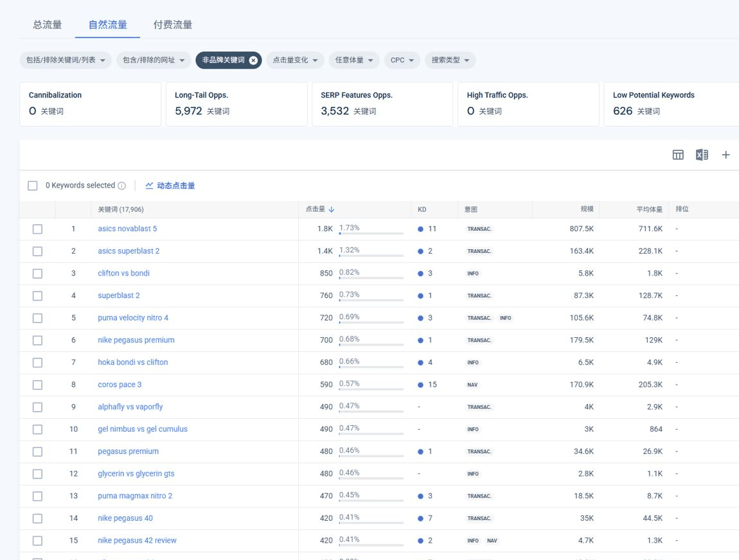The image size is (739, 560).
Task: Open the Cannibalization card
Action: tap(90, 104)
